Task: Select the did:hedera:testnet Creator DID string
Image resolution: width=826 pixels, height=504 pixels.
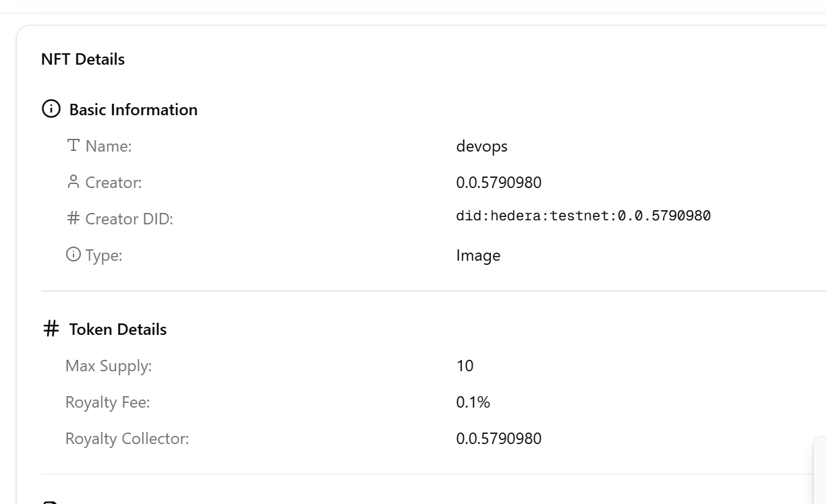Action: click(583, 216)
